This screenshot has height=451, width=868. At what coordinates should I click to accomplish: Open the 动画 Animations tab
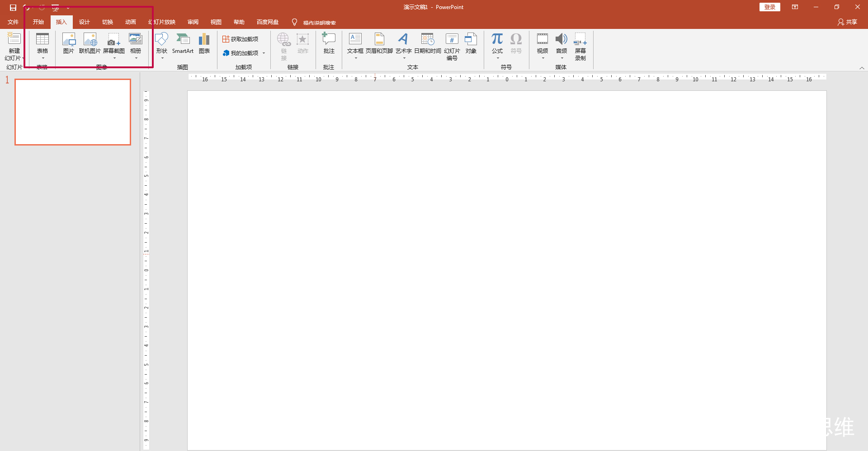point(130,22)
